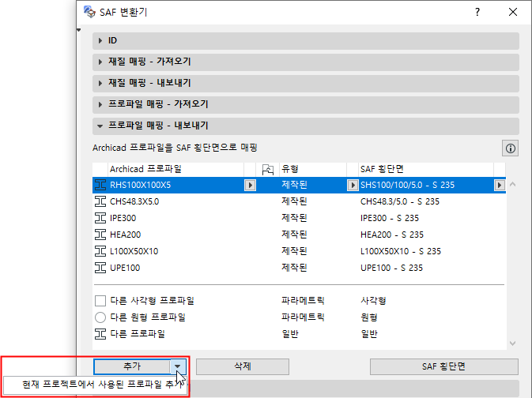Click the circle icon of 다른 원형 프로파일
This screenshot has height=398, width=532.
click(x=100, y=317)
